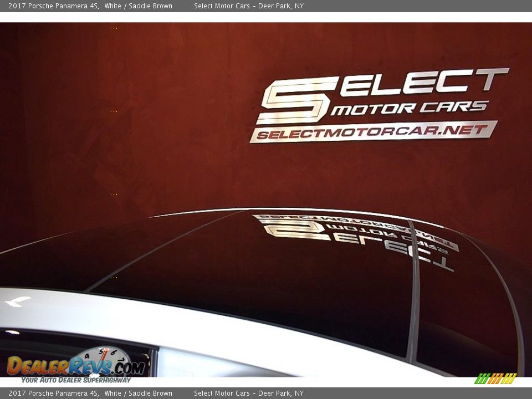Click the green-orange-yellow striped bars icon

495,378
